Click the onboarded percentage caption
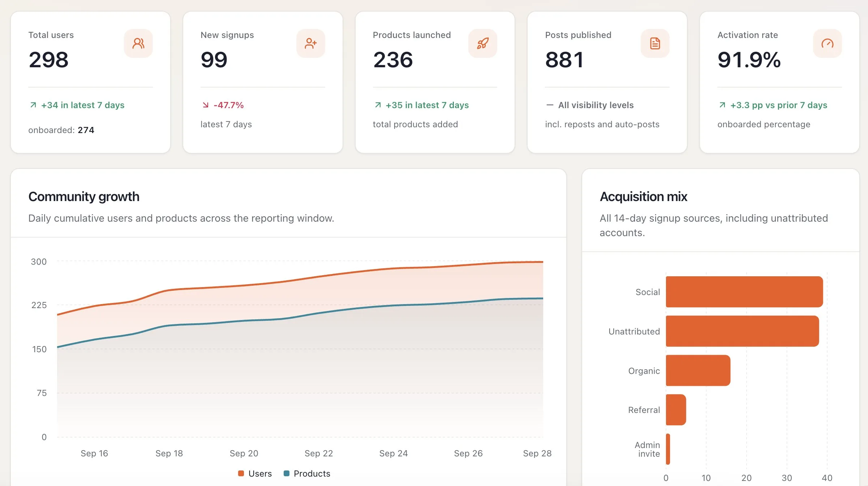The image size is (868, 486). pyautogui.click(x=764, y=124)
